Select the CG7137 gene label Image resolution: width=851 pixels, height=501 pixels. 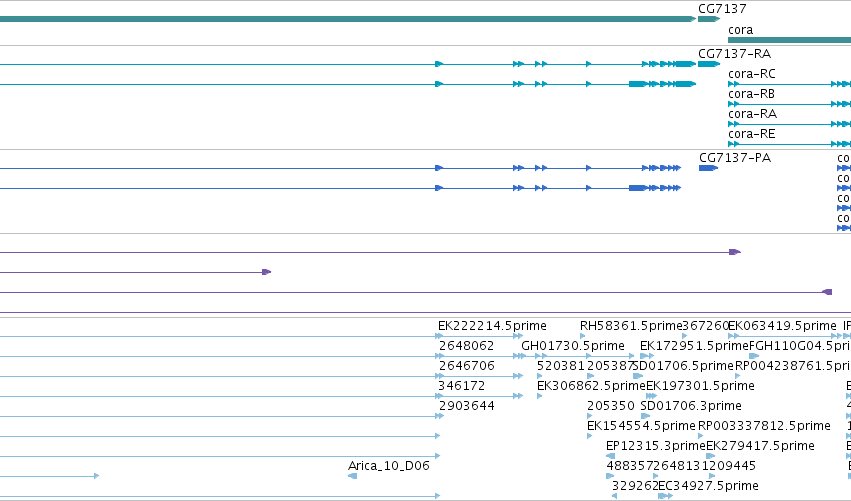(722, 9)
